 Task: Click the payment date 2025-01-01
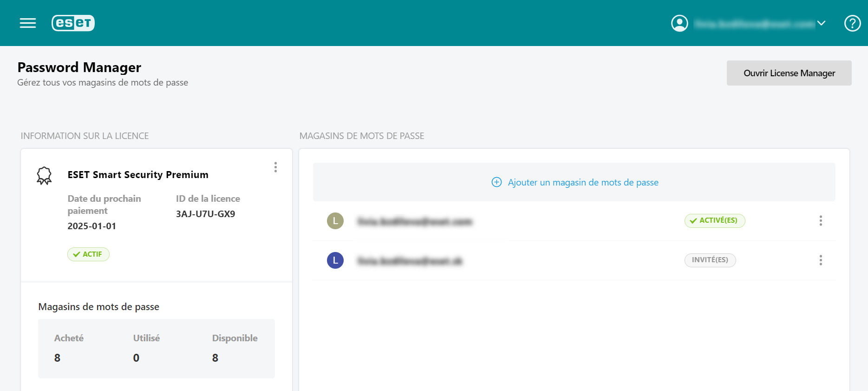(x=91, y=226)
